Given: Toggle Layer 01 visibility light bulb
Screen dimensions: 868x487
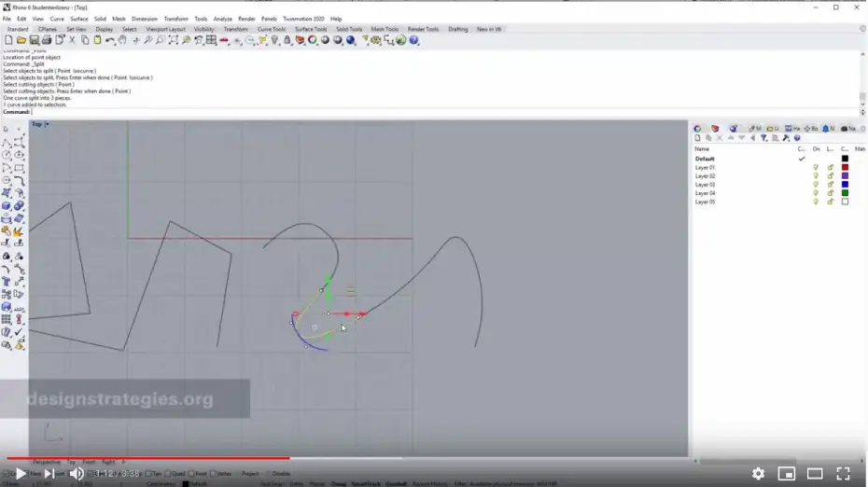Looking at the screenshot, I should 816,167.
